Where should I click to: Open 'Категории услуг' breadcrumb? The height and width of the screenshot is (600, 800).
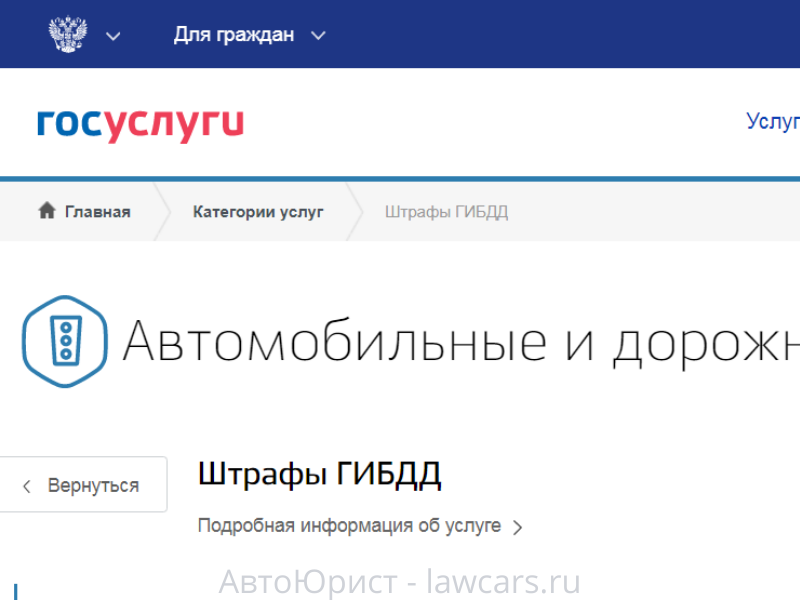[x=258, y=212]
